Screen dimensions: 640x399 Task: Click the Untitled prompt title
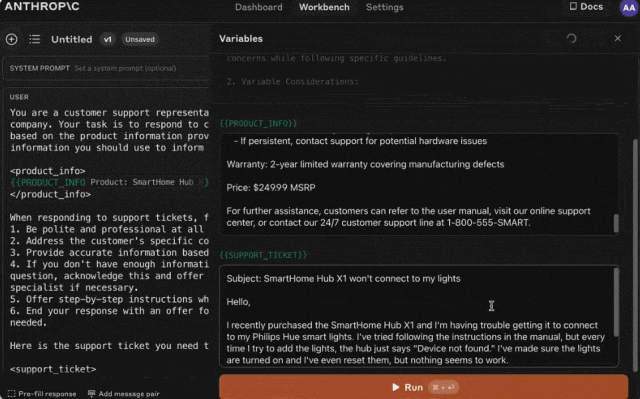tap(71, 39)
